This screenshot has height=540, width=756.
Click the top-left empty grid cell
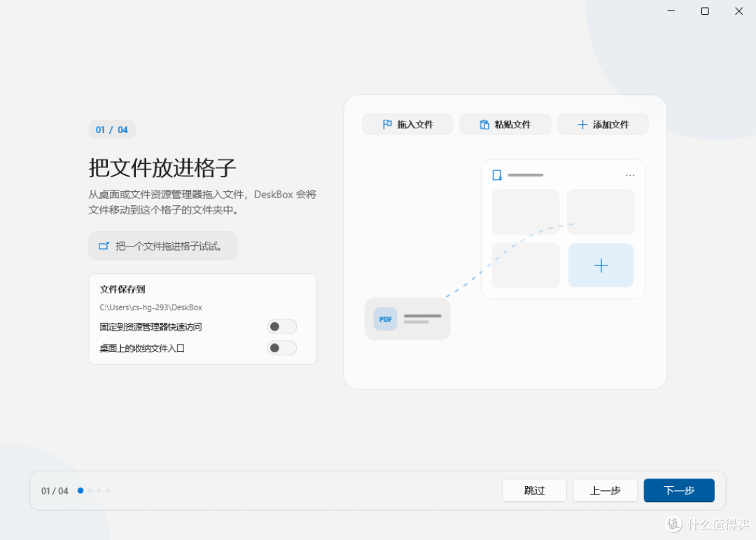pos(526,212)
